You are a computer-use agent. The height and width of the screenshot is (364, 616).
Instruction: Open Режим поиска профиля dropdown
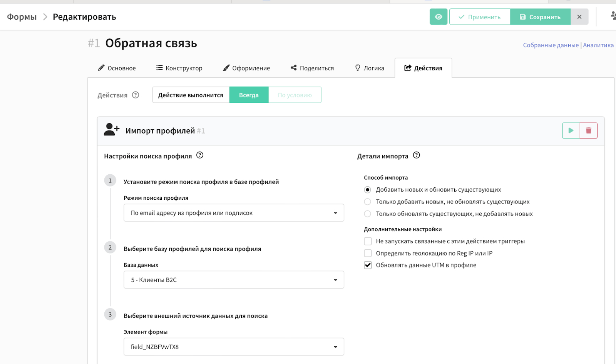pyautogui.click(x=234, y=213)
